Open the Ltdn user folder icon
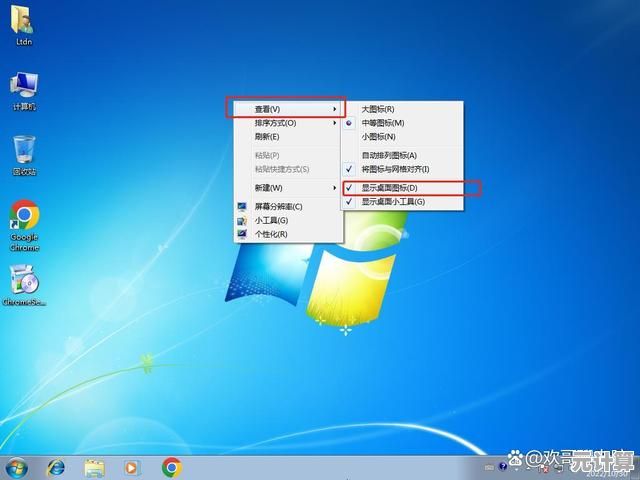The width and height of the screenshot is (640, 480). [x=24, y=22]
